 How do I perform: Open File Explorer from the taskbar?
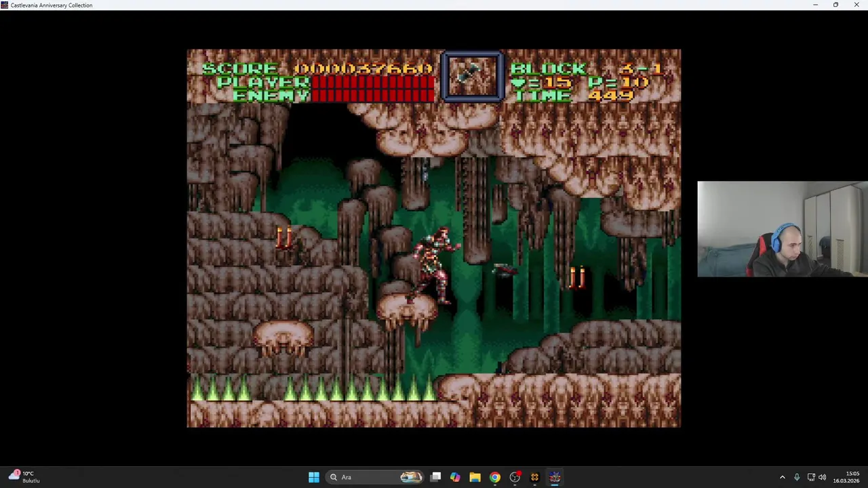point(475,477)
